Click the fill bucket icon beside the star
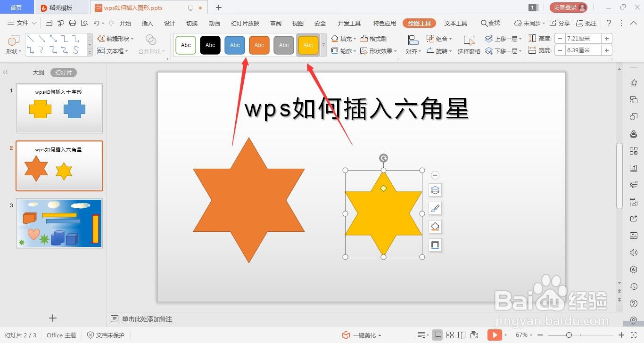644x343 pixels. [435, 227]
